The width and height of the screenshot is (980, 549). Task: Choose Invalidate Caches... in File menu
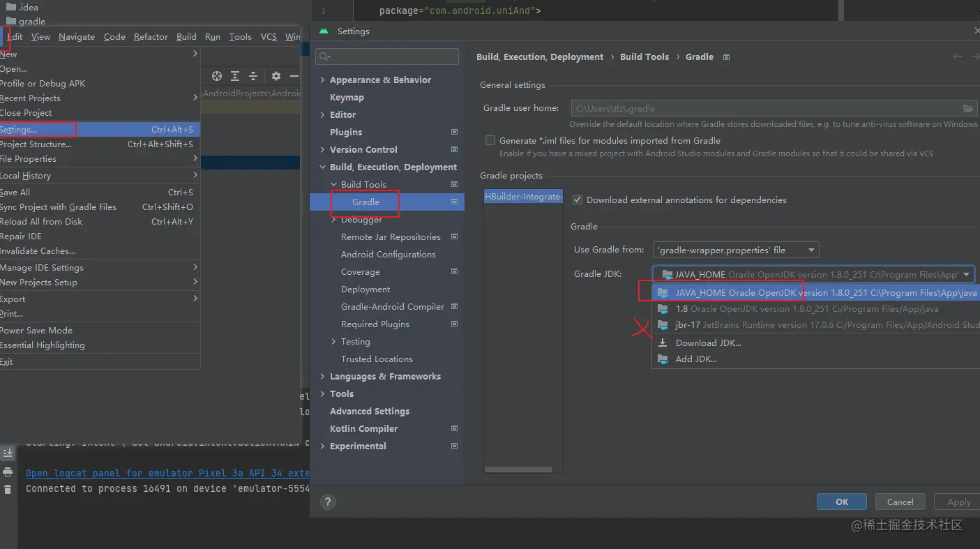point(100,251)
